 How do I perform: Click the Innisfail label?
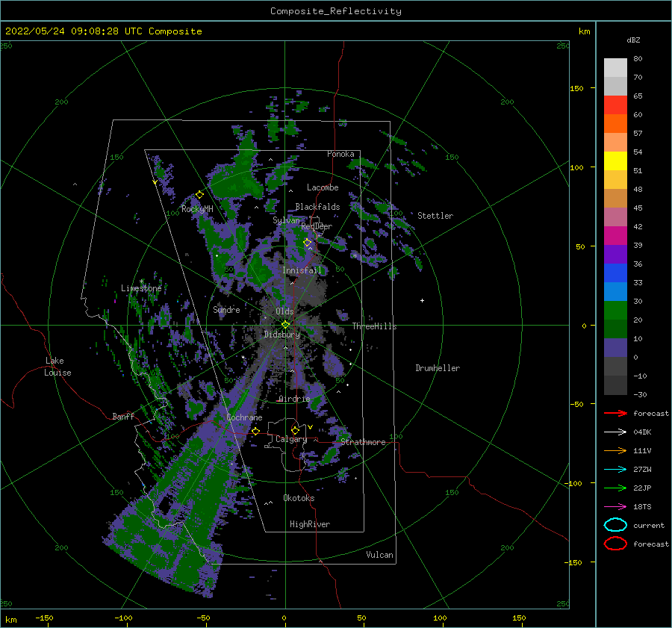coord(302,270)
